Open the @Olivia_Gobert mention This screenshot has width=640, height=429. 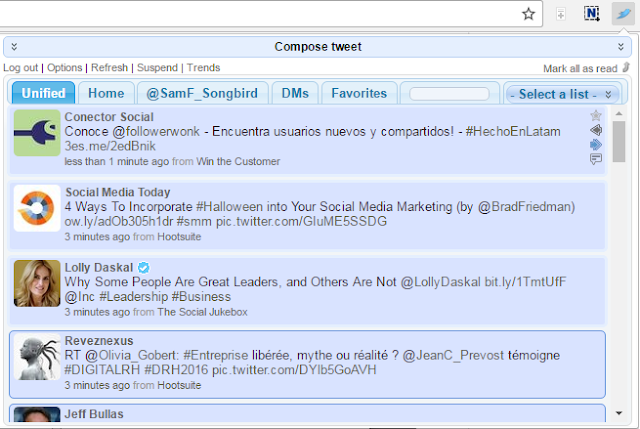(x=132, y=355)
